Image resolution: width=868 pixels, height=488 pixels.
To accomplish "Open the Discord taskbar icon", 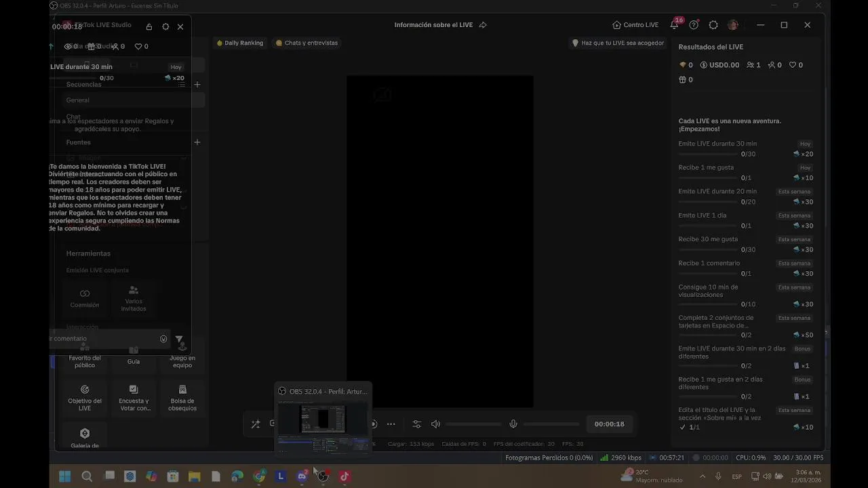I will click(302, 476).
